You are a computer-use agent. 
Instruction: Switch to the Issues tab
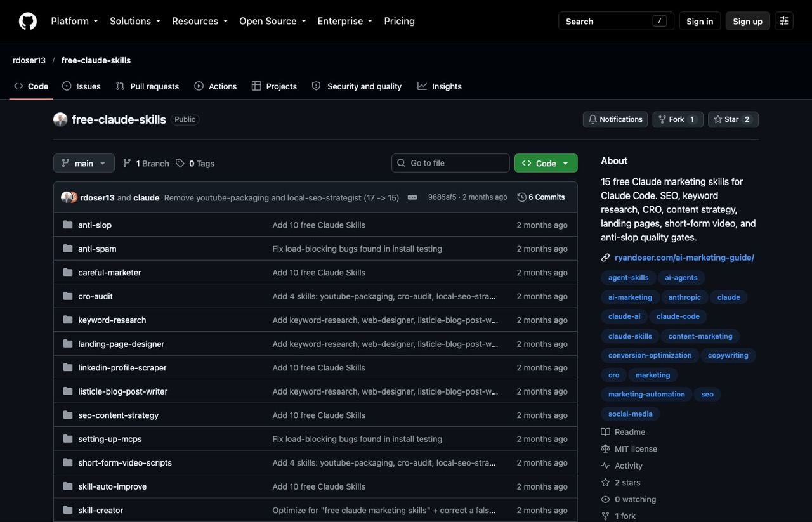point(81,86)
